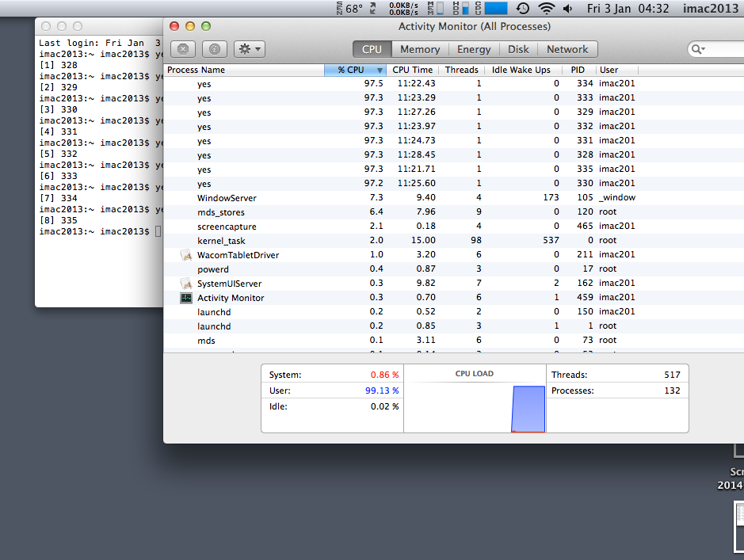The image size is (744, 560).
Task: Select the yes process with PID 333
Action: tap(454, 97)
